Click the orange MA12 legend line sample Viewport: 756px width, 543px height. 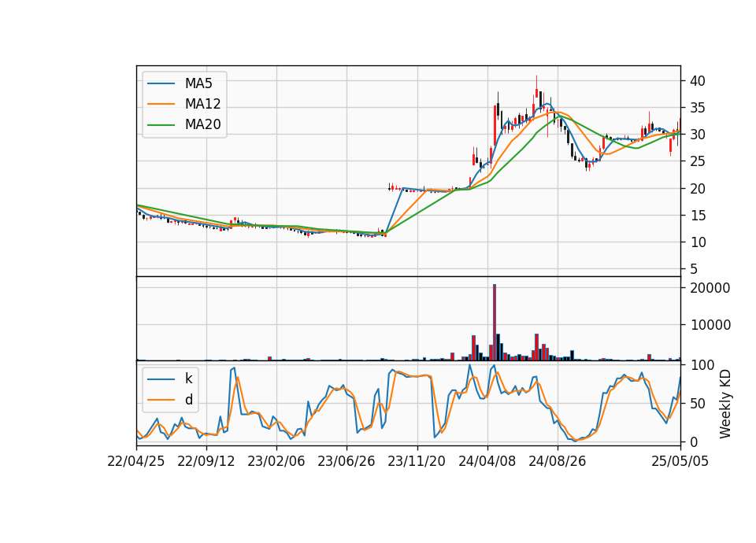click(161, 104)
